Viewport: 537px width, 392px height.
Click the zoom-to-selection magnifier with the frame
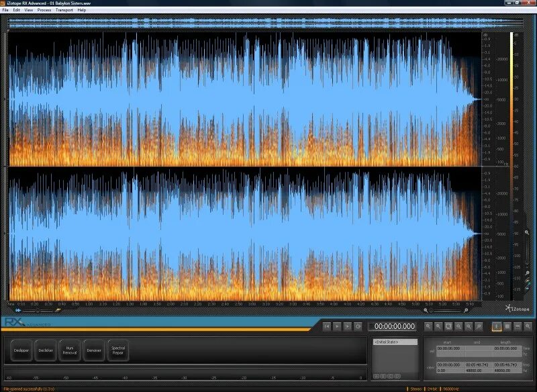tap(448, 326)
